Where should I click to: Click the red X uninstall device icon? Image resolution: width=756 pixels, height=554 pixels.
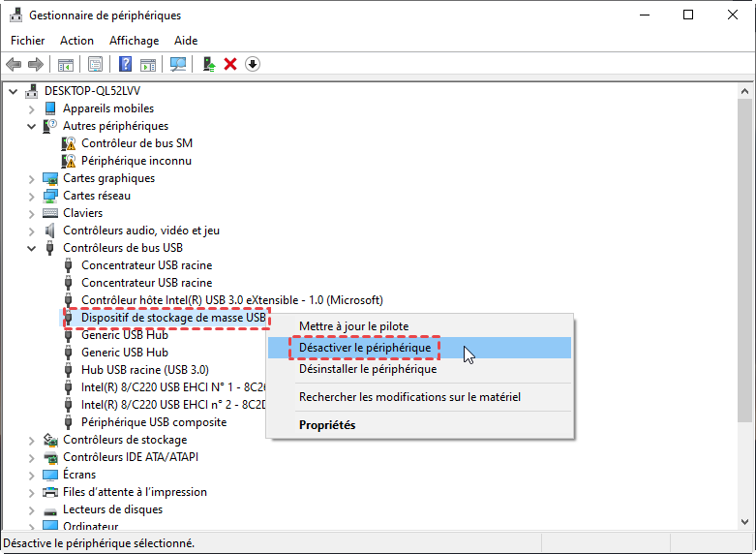click(230, 64)
